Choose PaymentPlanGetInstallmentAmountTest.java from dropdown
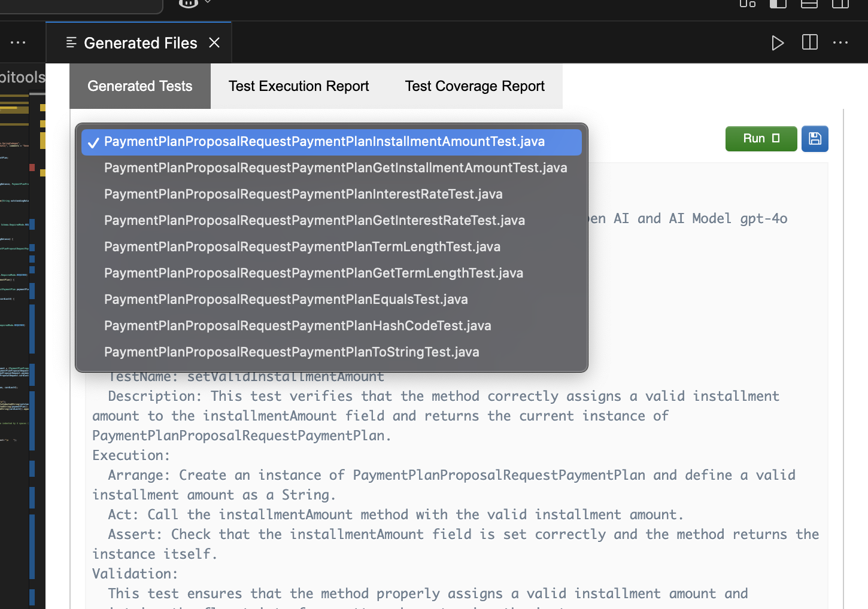 (335, 168)
